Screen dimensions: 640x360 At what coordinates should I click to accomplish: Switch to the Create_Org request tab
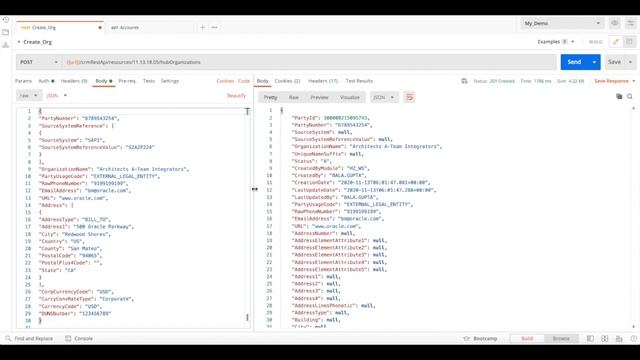pyautogui.click(x=59, y=27)
